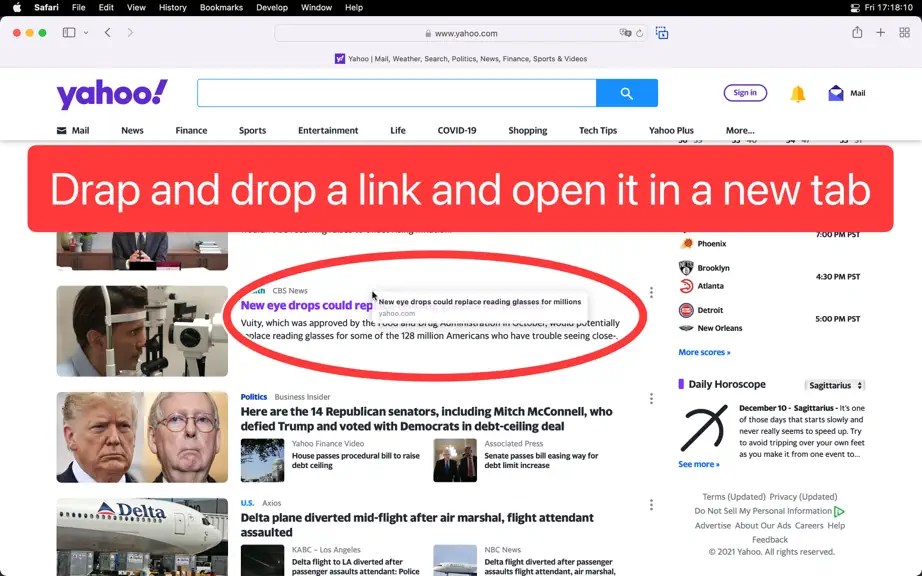Open the Mail envelope icon at top right

[x=836, y=93]
